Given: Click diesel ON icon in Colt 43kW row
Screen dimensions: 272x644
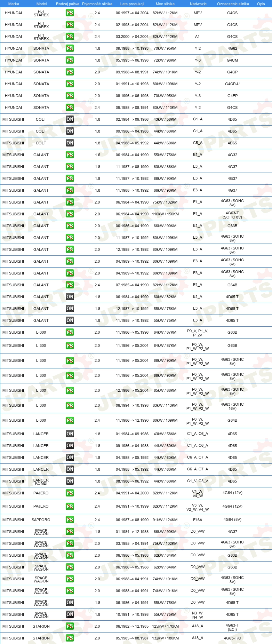Looking at the screenshot, I should pyautogui.click(x=70, y=119).
